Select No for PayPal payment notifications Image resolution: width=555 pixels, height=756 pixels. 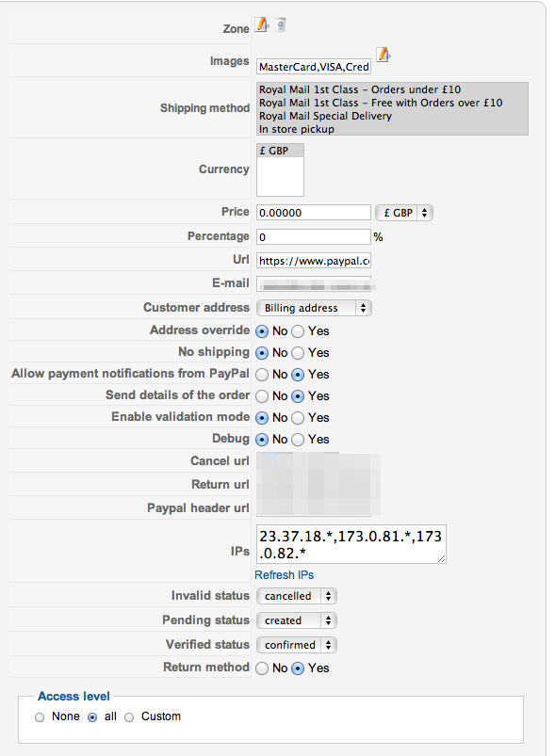pos(262,375)
